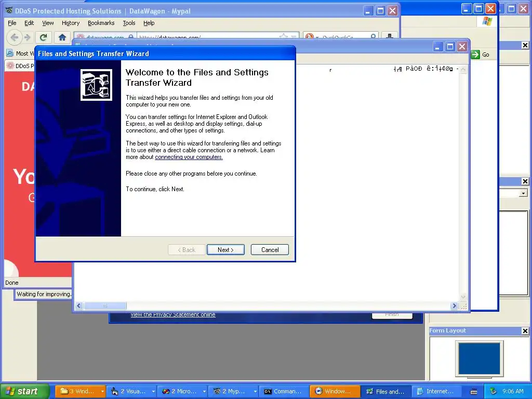Open the History menu in Mypal
Viewport: 532px width, 399px height.
tap(71, 23)
